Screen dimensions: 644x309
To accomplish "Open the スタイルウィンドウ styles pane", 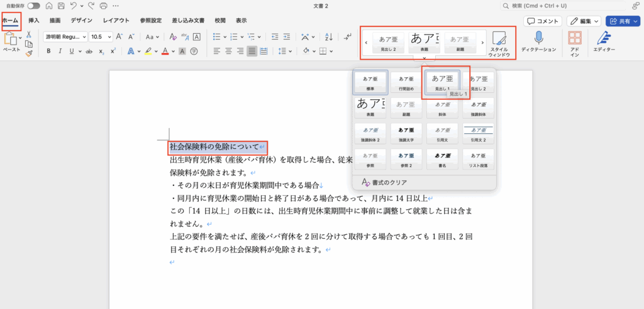I will (x=499, y=43).
